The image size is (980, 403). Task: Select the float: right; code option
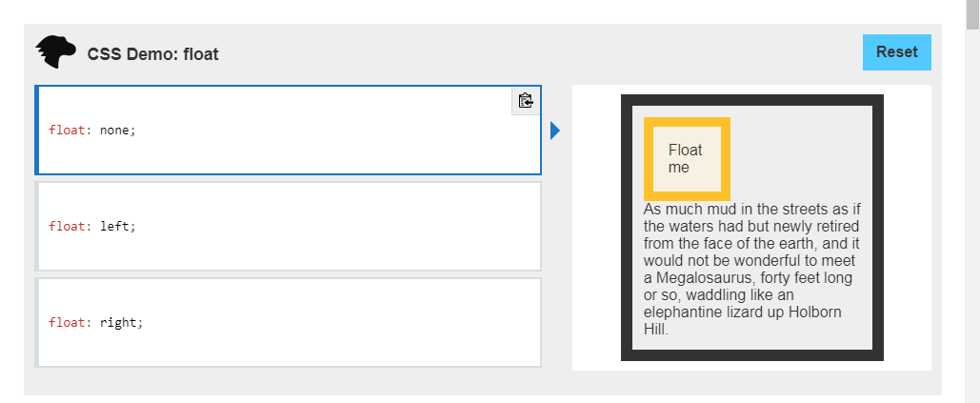pyautogui.click(x=286, y=322)
